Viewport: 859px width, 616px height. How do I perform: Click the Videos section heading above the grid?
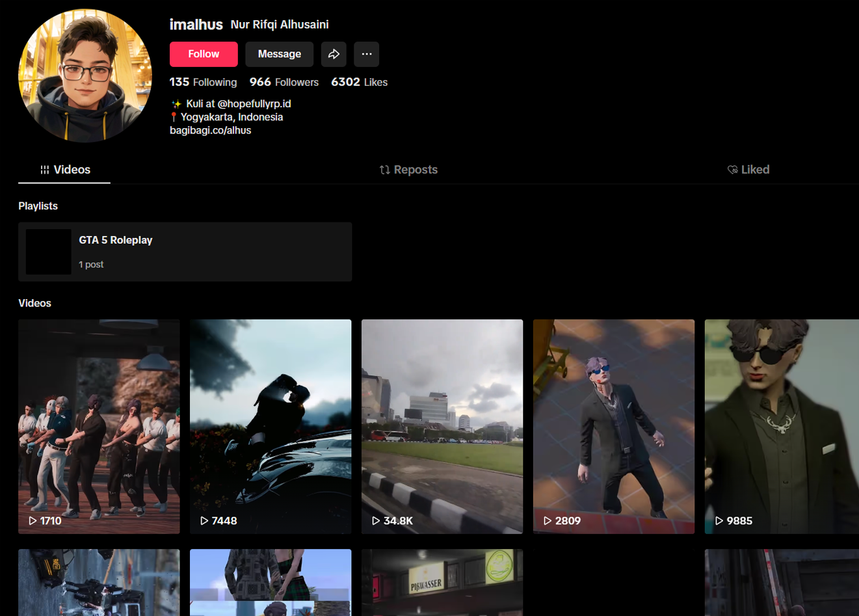click(34, 304)
